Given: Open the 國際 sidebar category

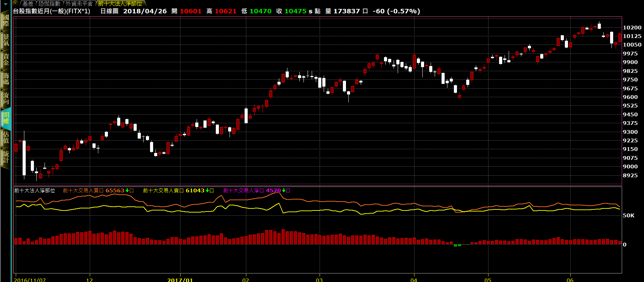Looking at the screenshot, I should tap(6, 21).
